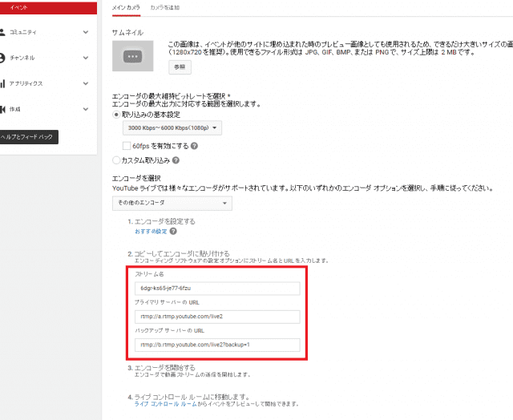The height and width of the screenshot is (420, 513).
Task: Open the アナリティクス sidebar menu item
Action: (26, 83)
